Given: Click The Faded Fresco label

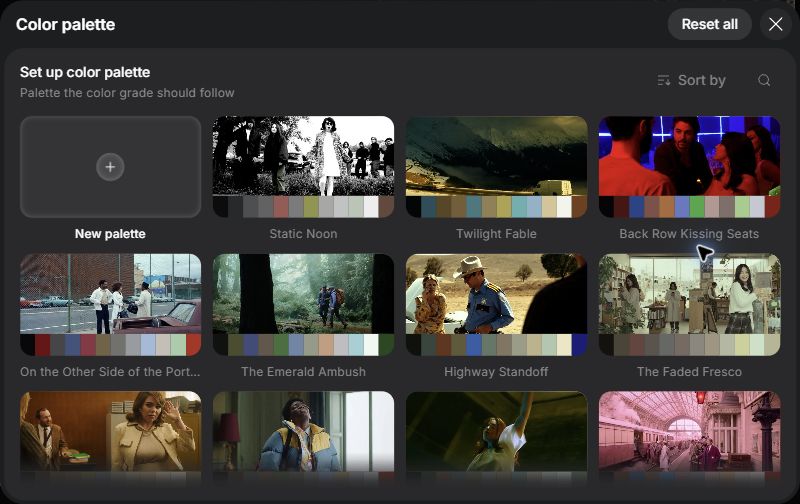Looking at the screenshot, I should click(689, 371).
